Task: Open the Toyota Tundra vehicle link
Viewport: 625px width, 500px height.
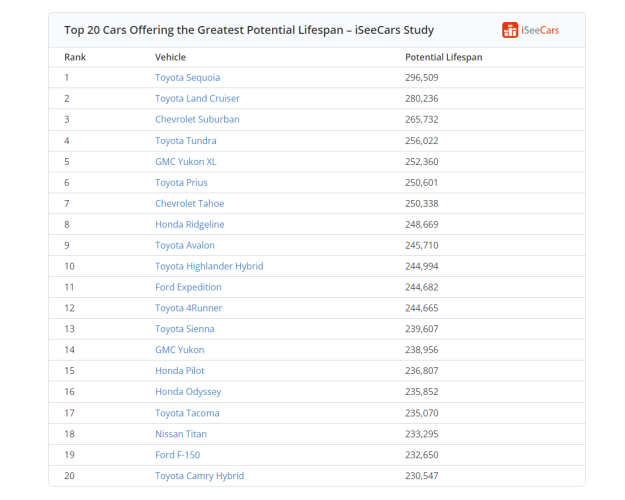Action: point(186,141)
